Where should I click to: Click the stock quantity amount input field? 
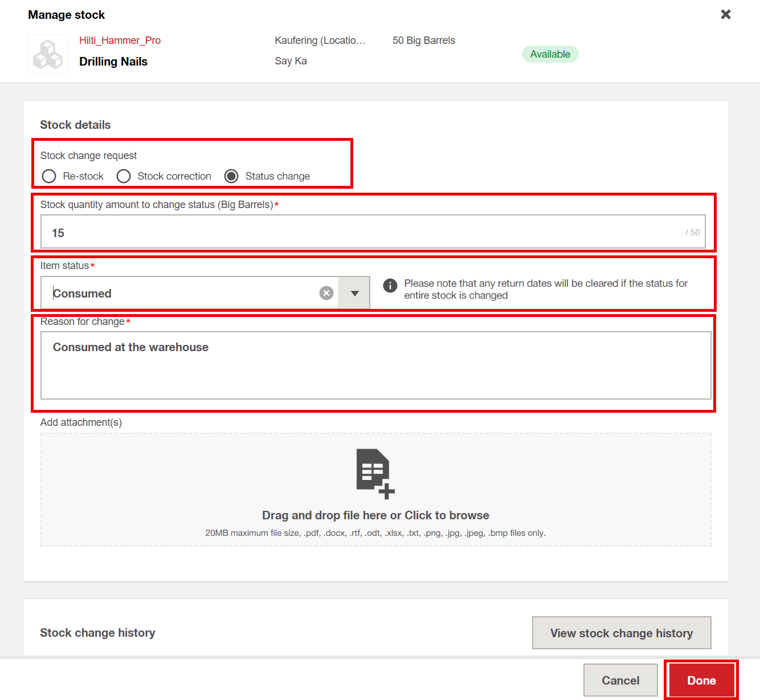[365, 232]
